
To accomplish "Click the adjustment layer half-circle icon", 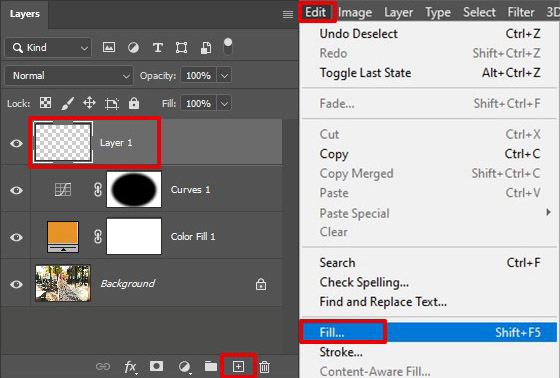I will (x=184, y=367).
